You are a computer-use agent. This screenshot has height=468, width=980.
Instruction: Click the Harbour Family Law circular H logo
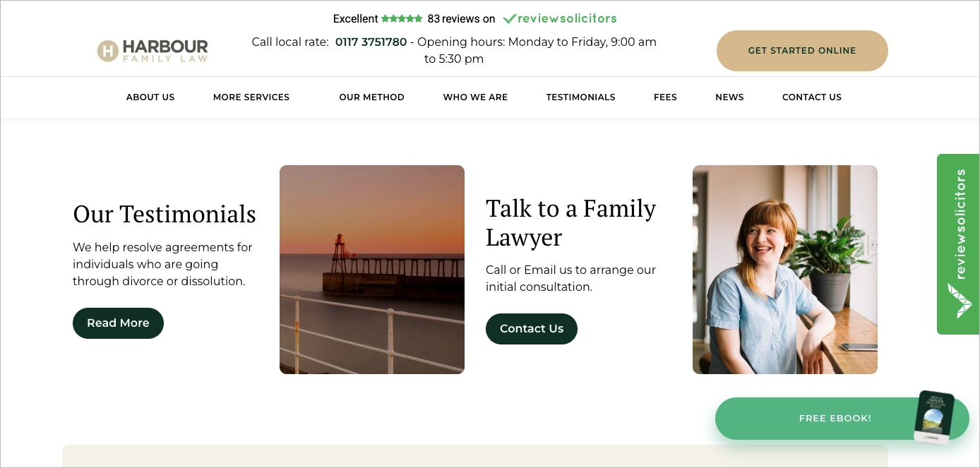tap(107, 50)
